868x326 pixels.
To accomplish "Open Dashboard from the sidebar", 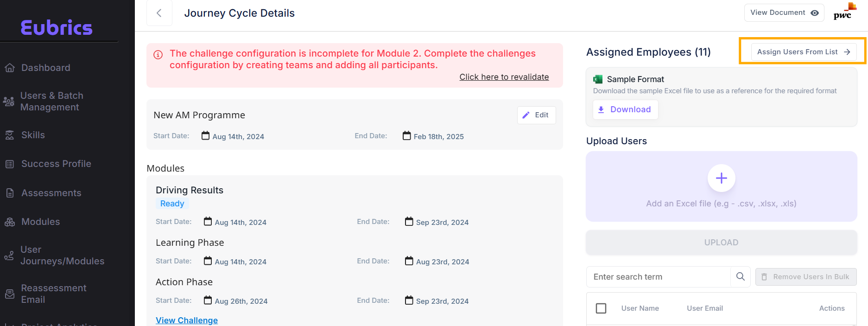I will pyautogui.click(x=45, y=68).
